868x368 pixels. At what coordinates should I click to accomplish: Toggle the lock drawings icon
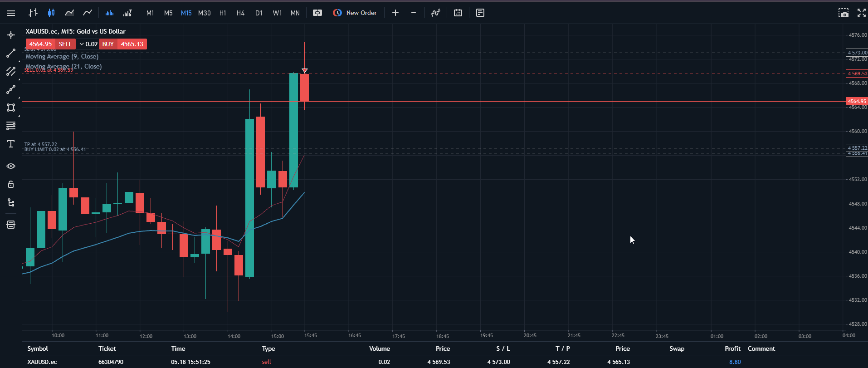(x=11, y=184)
